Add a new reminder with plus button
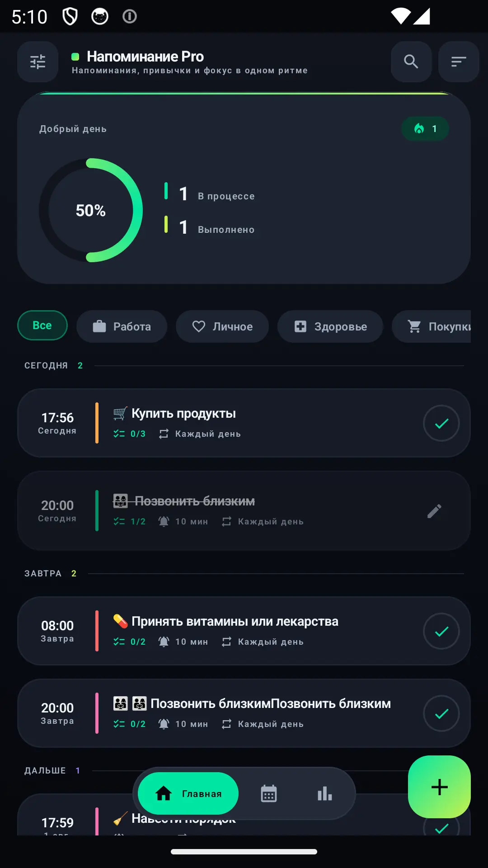Screen dimensions: 488x868 click(439, 787)
